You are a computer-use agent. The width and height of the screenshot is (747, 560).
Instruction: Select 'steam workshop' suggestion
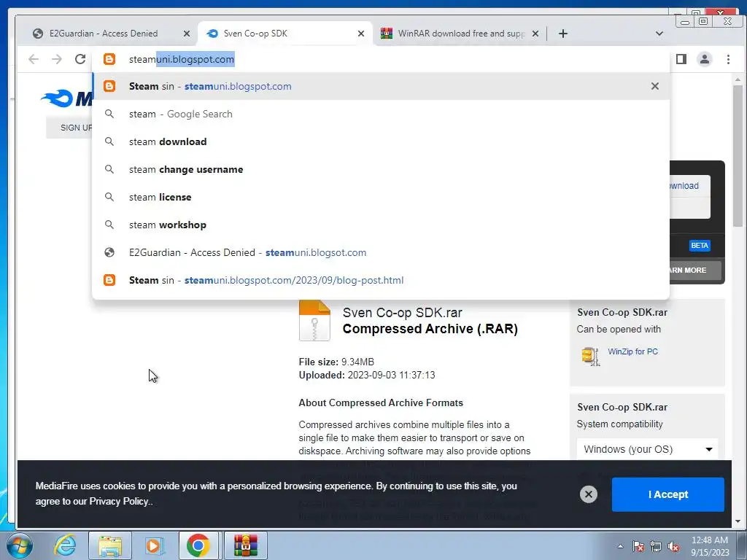point(381,225)
